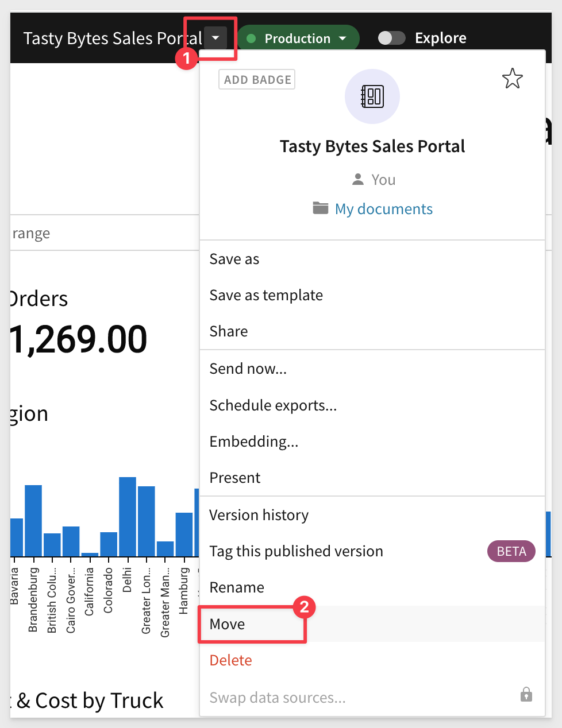Open the workbook title dropdown arrow
Image resolution: width=562 pixels, height=728 pixels.
[215, 38]
